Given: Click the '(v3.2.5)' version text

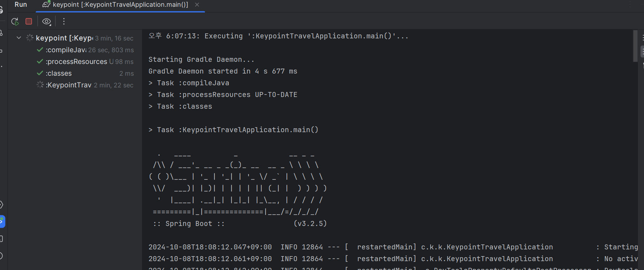Looking at the screenshot, I should coord(310,223).
